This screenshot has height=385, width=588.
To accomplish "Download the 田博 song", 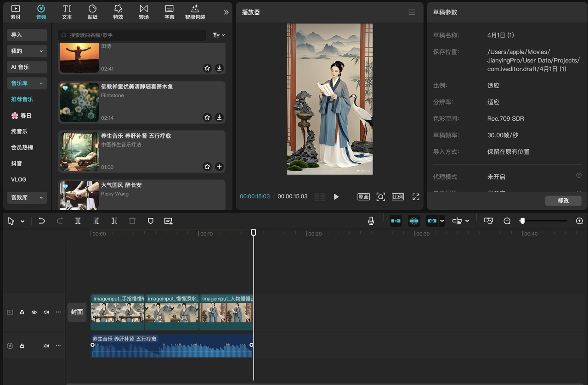I will click(x=219, y=68).
